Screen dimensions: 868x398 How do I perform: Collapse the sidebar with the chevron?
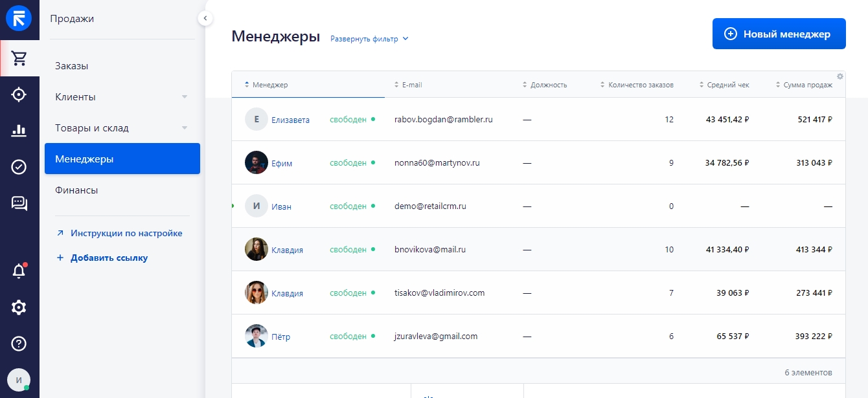click(x=205, y=18)
